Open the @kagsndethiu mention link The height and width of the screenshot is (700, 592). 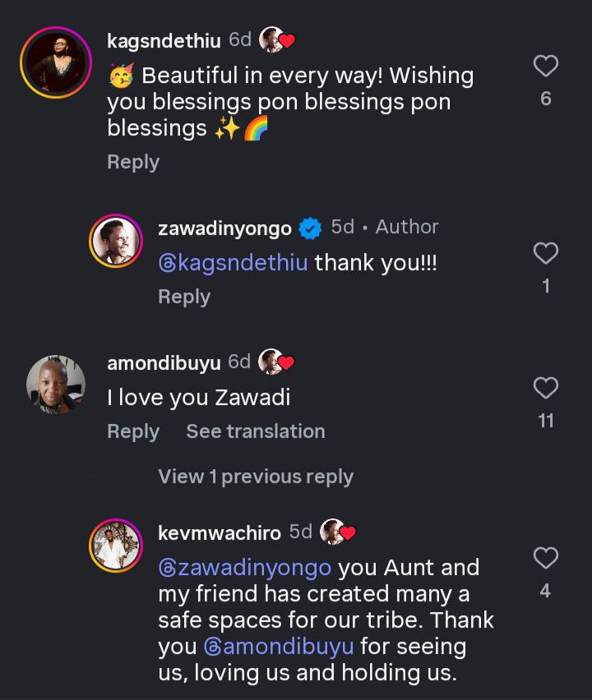233,263
